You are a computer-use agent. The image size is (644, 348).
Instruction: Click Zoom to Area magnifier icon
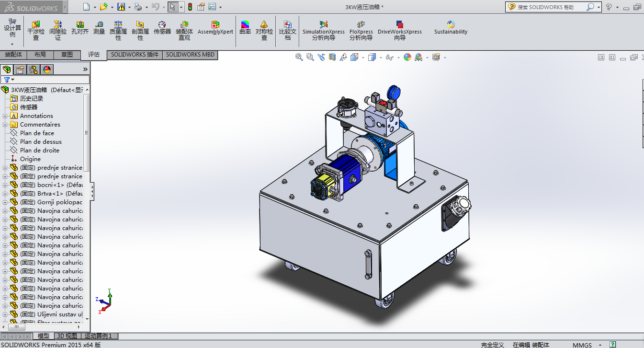(310, 57)
